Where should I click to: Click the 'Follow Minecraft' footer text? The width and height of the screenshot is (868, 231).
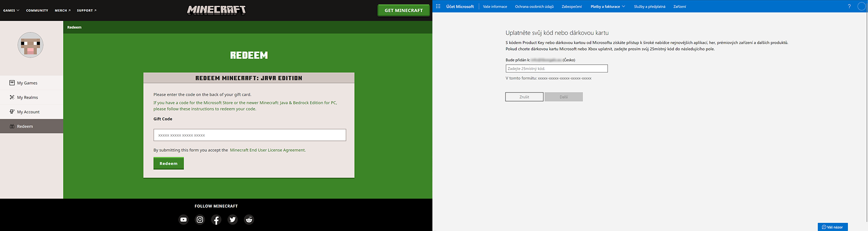point(216,206)
